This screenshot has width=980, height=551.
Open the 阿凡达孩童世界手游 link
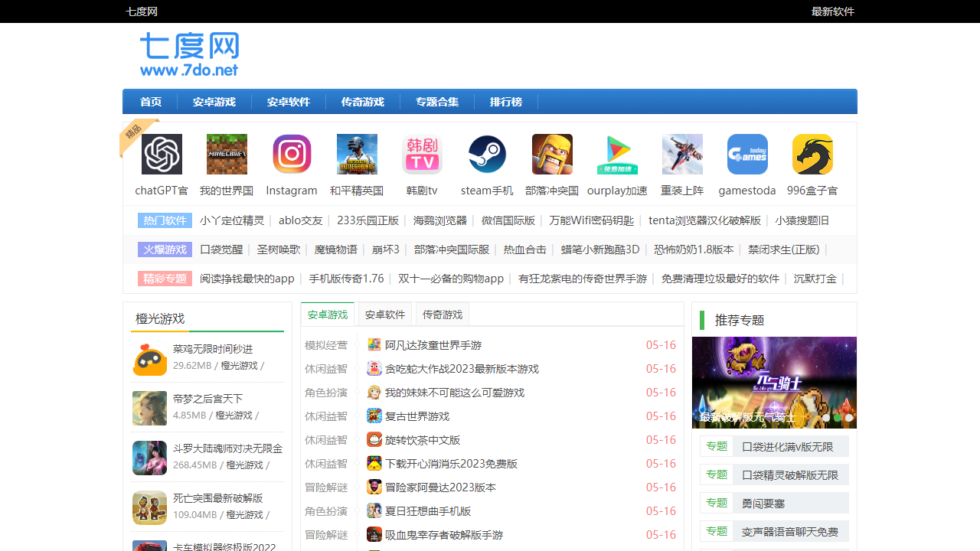(x=433, y=345)
